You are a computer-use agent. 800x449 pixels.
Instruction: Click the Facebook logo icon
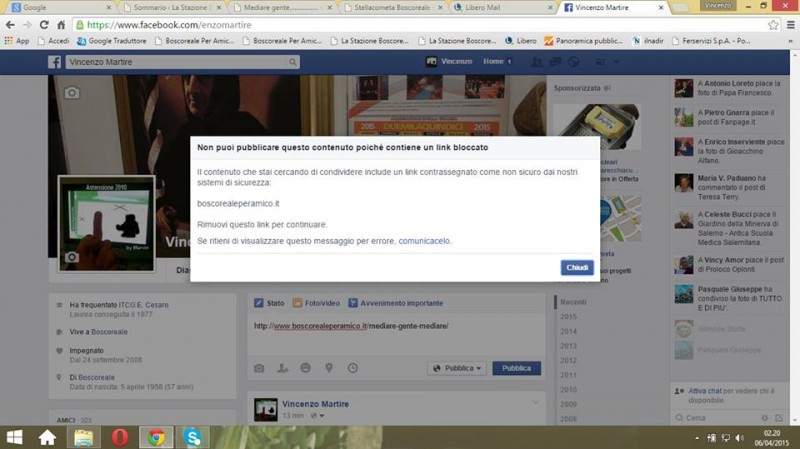[x=55, y=62]
